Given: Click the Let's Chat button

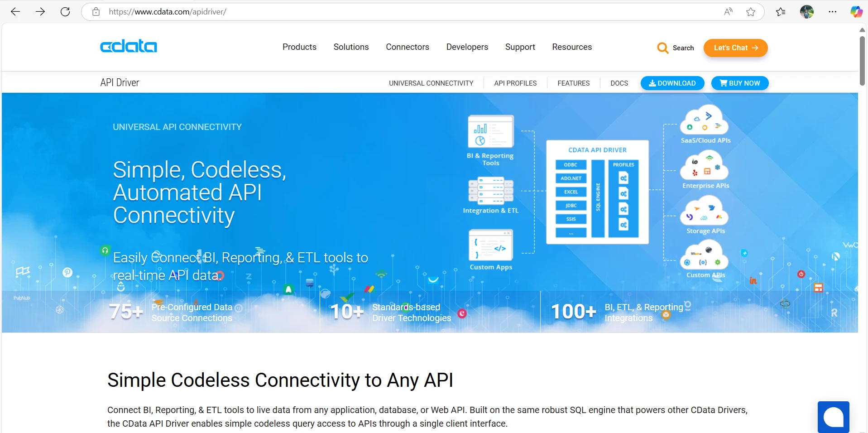Looking at the screenshot, I should point(735,48).
